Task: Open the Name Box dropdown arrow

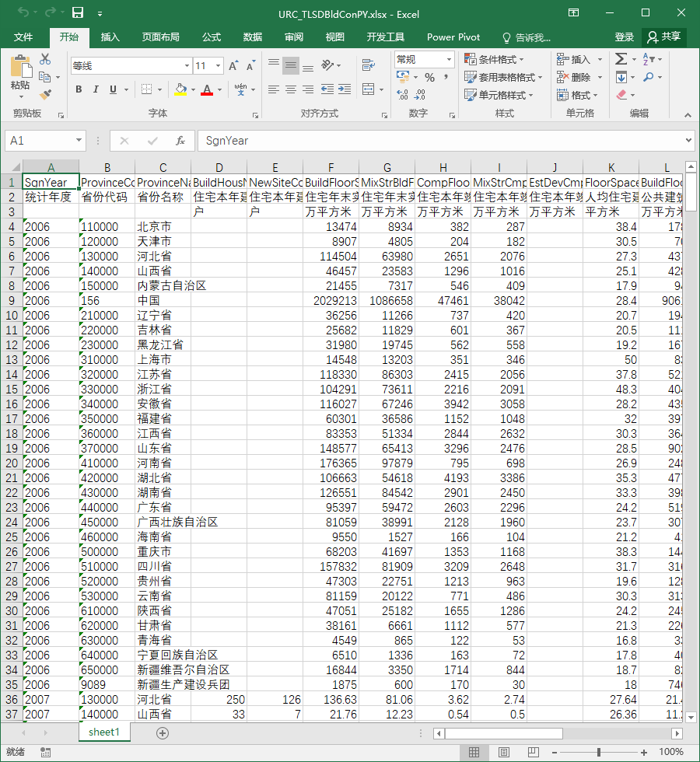Action: [x=79, y=141]
